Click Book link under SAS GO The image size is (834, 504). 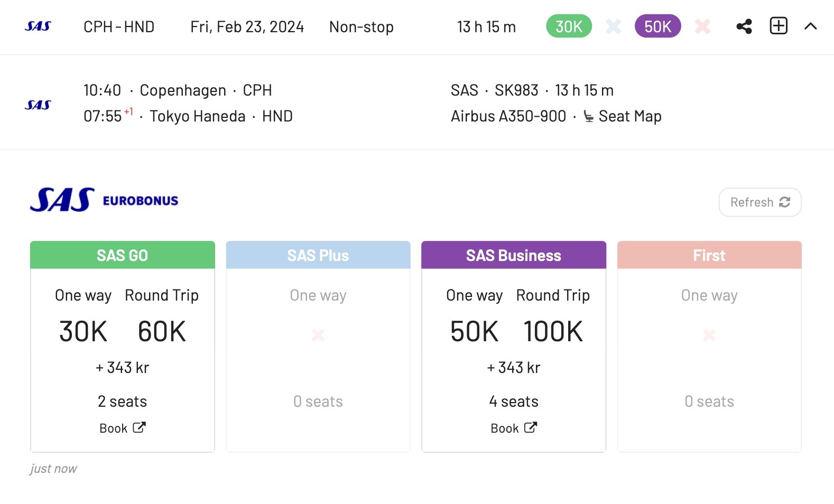pos(123,428)
